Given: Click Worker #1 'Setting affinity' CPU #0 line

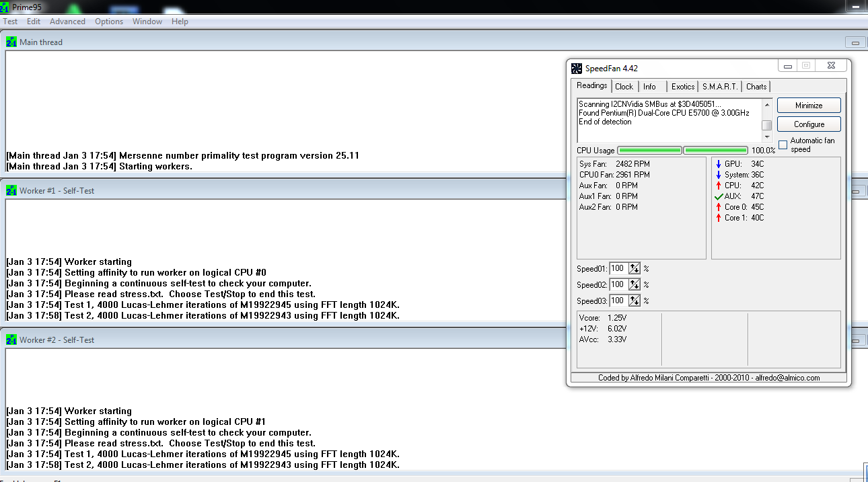Looking at the screenshot, I should tap(137, 272).
